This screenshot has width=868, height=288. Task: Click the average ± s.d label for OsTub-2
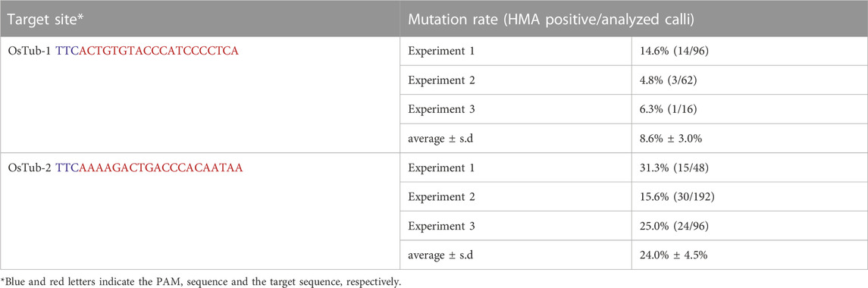[441, 254]
